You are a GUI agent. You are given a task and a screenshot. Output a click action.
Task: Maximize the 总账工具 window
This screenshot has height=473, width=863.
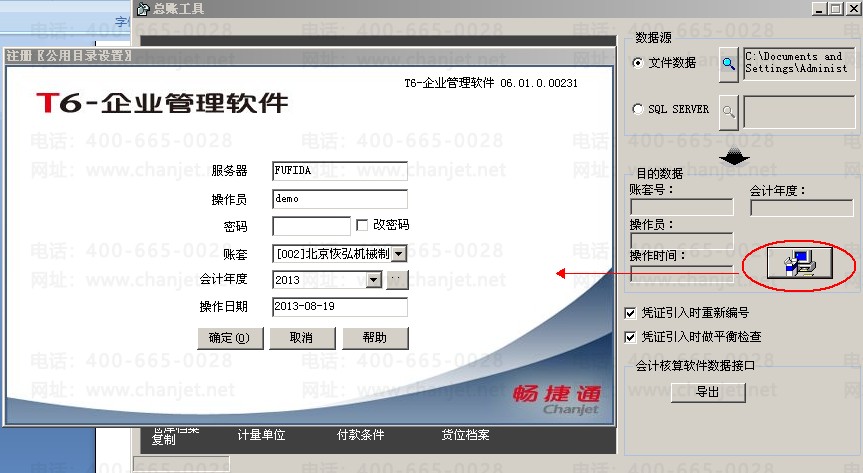[x=835, y=9]
